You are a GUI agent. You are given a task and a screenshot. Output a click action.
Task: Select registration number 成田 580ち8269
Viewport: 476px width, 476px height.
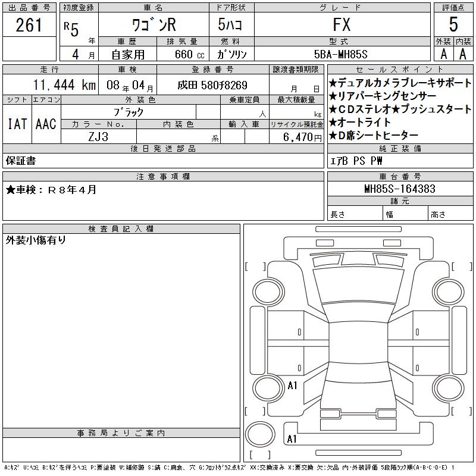(212, 85)
